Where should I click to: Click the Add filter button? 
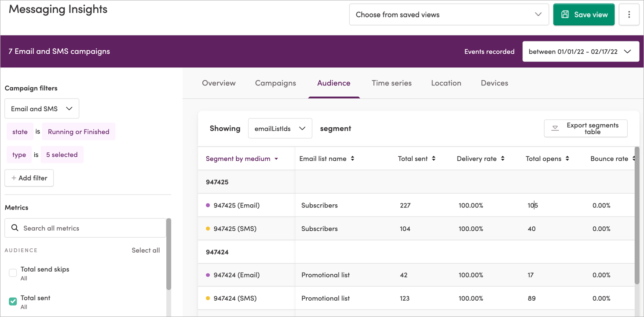pos(29,178)
